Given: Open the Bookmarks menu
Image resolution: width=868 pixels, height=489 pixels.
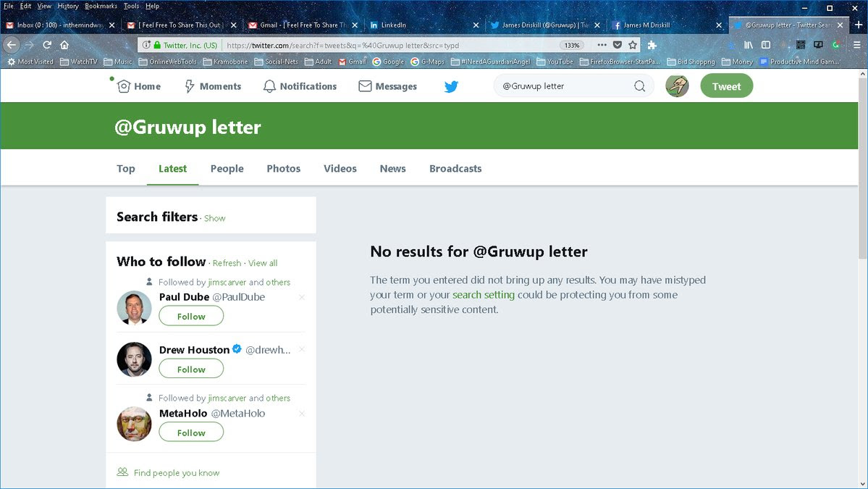Looking at the screenshot, I should (x=101, y=6).
